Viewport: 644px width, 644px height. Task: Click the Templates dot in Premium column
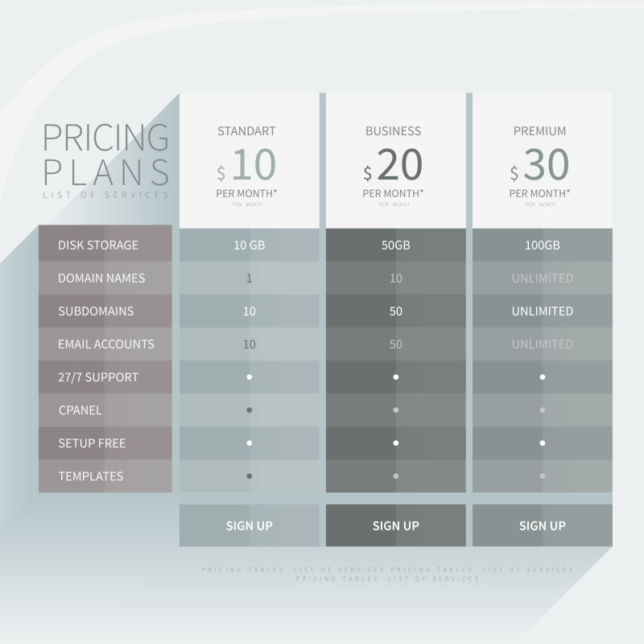pyautogui.click(x=543, y=476)
